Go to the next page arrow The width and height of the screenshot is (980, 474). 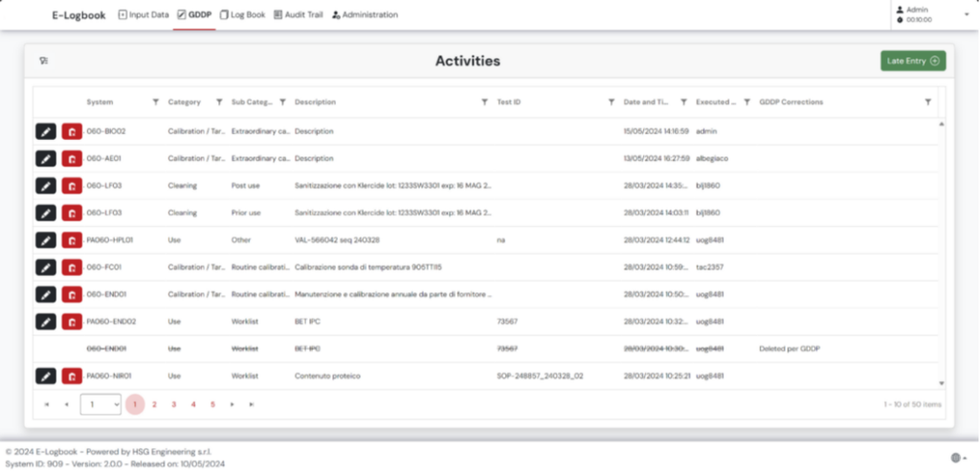click(x=232, y=404)
